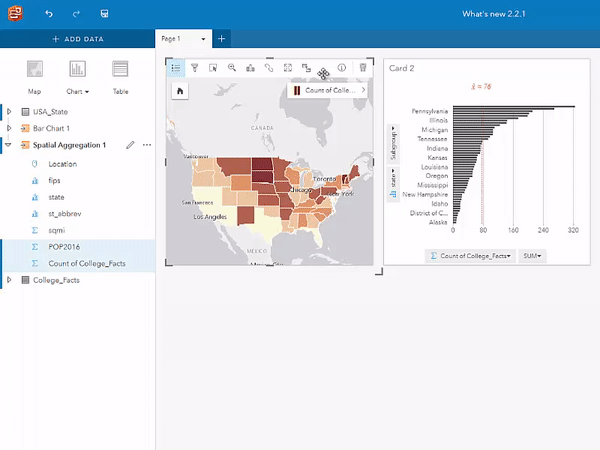Click the College_Facts table dataset icon
Viewport: 600px width, 450px height.
(x=25, y=280)
